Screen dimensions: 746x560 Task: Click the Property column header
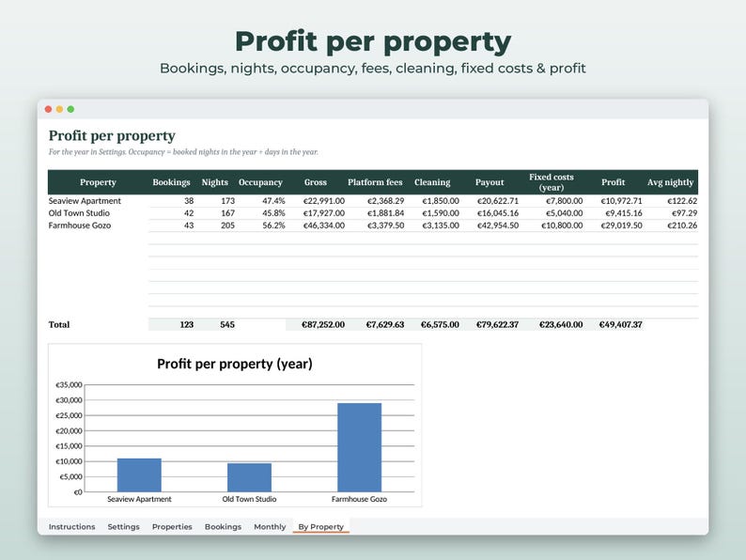coord(98,182)
